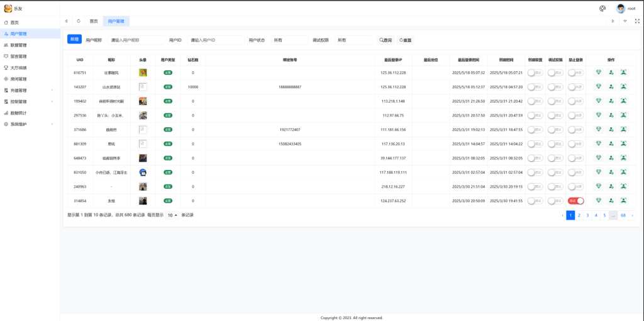
Task: Expand 充值管理 in the sidebar
Action: point(30,90)
